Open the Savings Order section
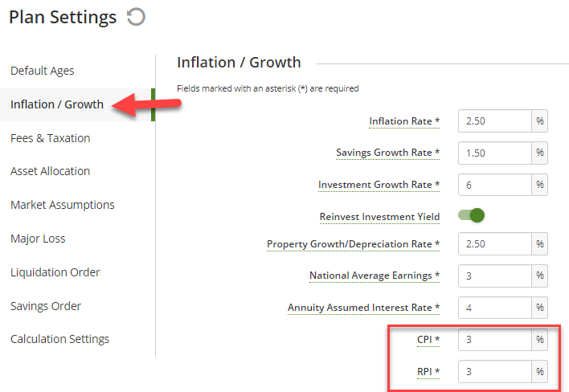The image size is (569, 392). [46, 306]
